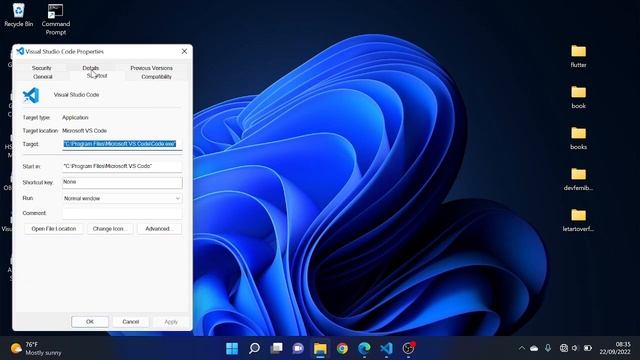Select the letartoverf folder icon
The image size is (640, 360).
pyautogui.click(x=578, y=215)
